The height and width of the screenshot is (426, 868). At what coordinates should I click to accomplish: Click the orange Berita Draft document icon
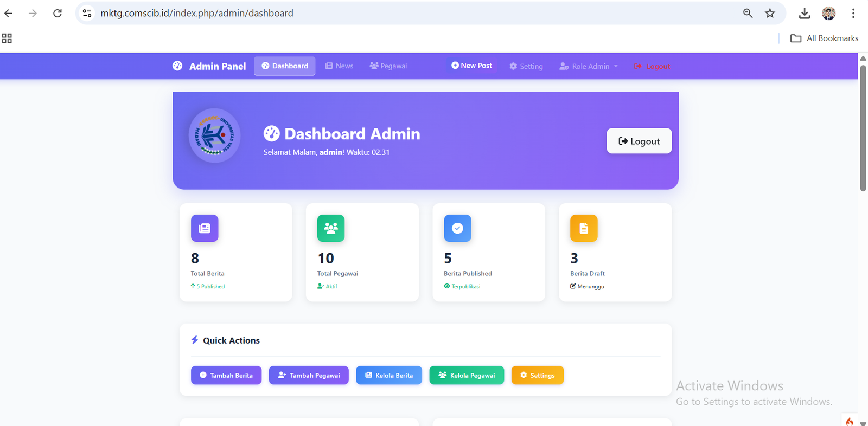click(x=584, y=228)
